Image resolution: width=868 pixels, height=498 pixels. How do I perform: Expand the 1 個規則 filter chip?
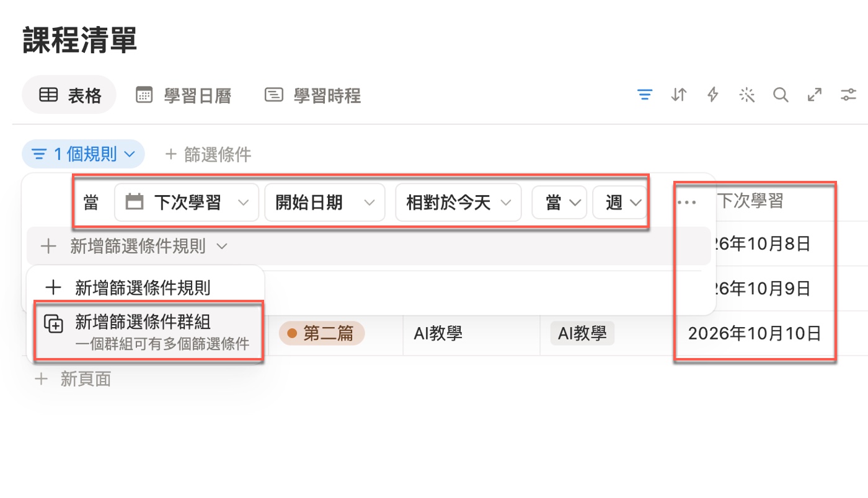point(83,154)
